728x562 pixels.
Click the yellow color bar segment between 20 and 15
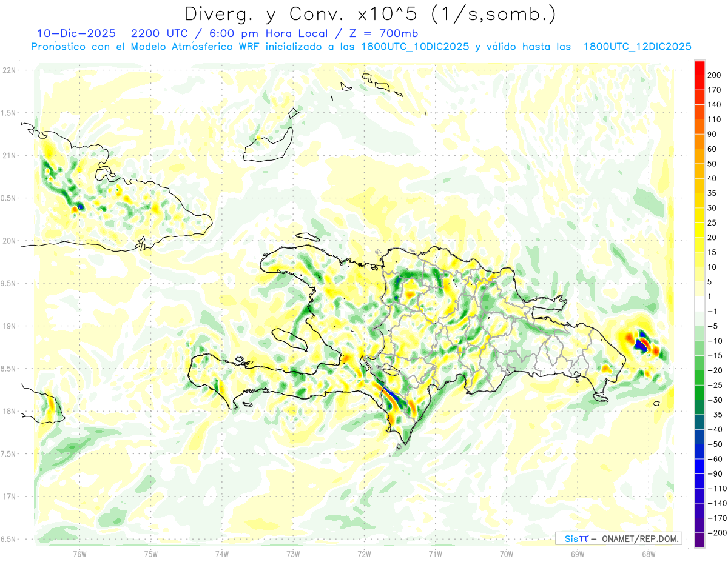699,244
